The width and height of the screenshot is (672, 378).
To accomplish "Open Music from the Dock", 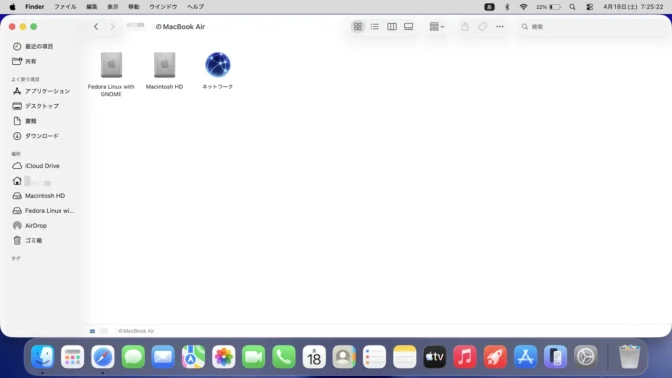I will tap(465, 357).
